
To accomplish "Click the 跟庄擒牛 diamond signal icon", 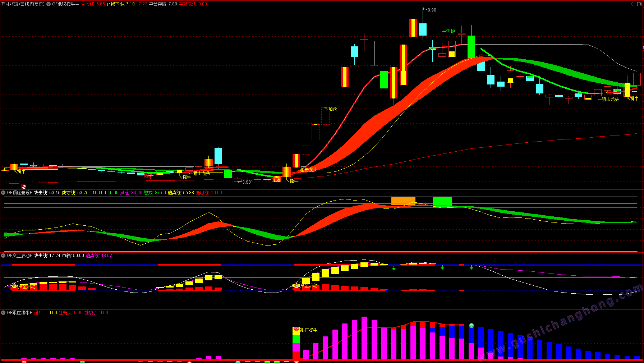I will [296, 329].
